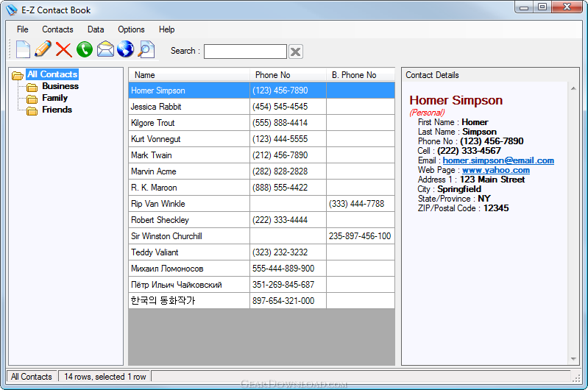Select the Mark Twain row

[x=261, y=155]
